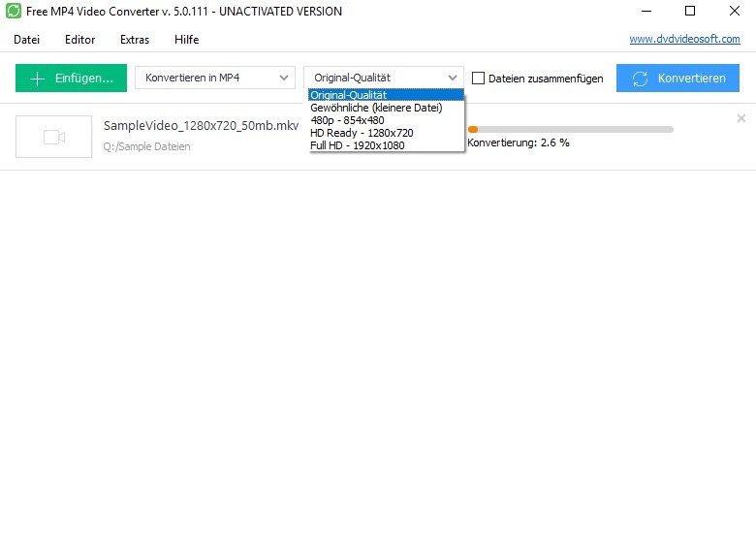Minimize the Free MP4 Video Converter window
Image resolution: width=756 pixels, height=538 pixels.
tap(646, 11)
